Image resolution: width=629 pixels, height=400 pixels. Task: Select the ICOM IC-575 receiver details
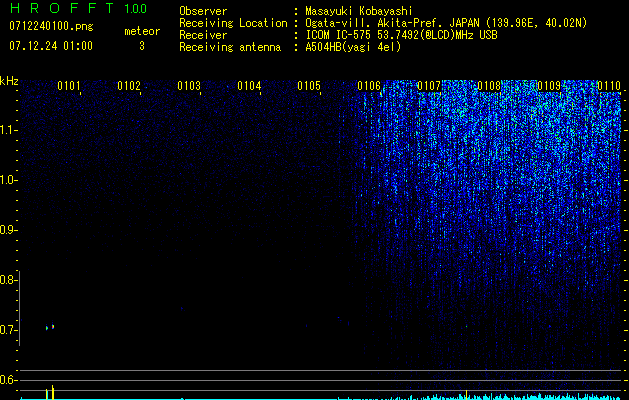[401, 35]
